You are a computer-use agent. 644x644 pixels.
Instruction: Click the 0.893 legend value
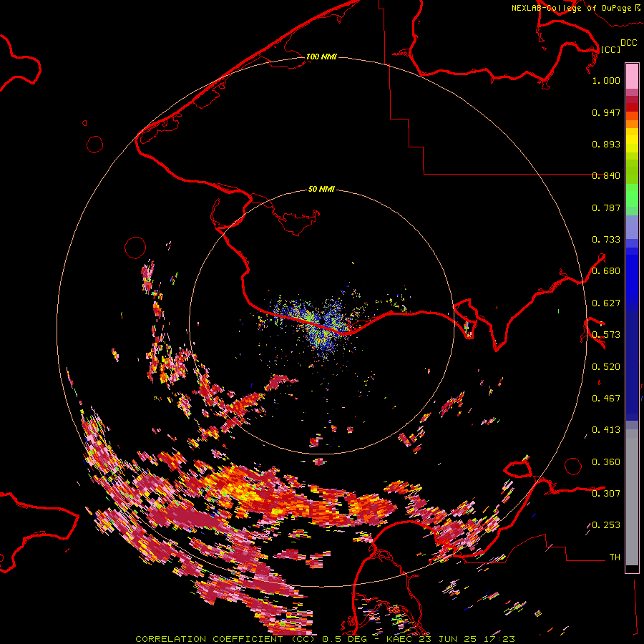pos(606,144)
